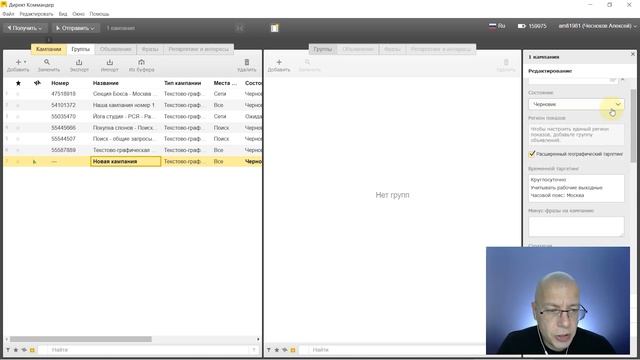Open the arrow next to Добавить campaign
The width and height of the screenshot is (640, 360).
25,62
